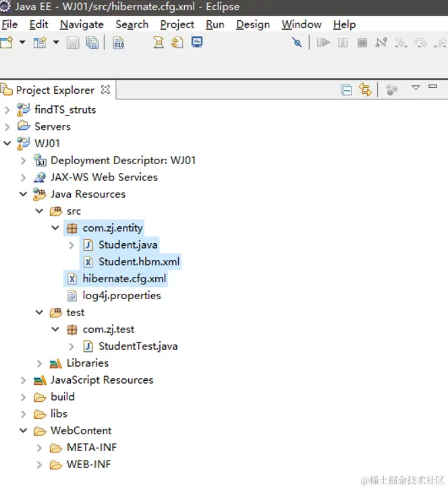This screenshot has height=489, width=448.
Task: Click the Terminate stop icon
Action: pos(362,43)
